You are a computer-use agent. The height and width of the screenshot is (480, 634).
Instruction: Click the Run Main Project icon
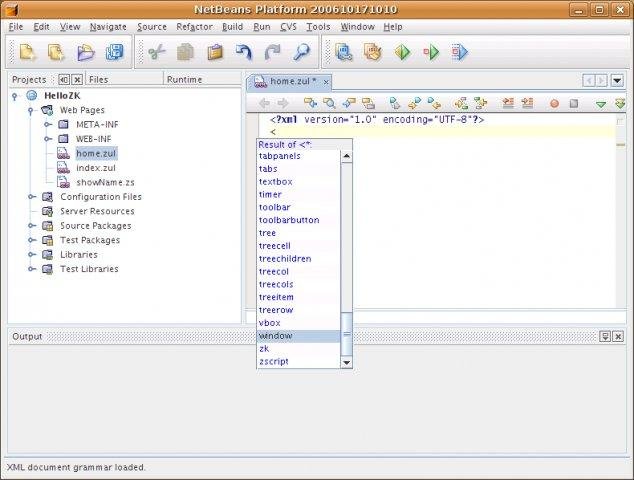point(402,52)
